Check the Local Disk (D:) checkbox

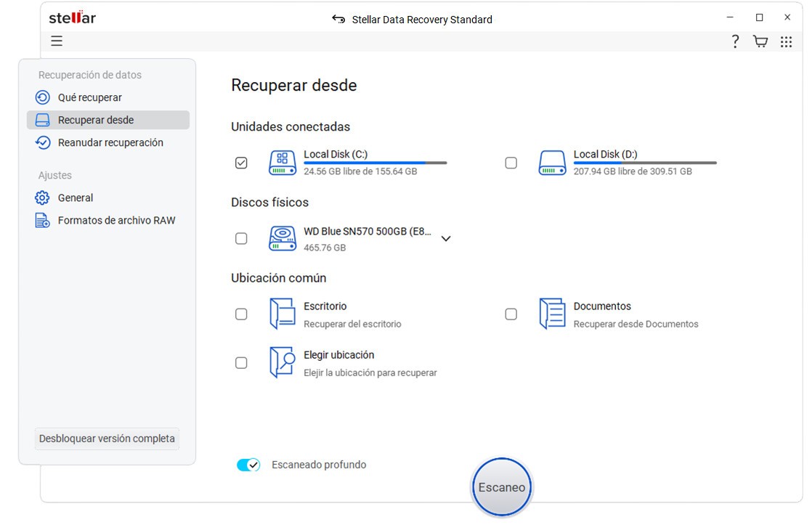point(511,163)
